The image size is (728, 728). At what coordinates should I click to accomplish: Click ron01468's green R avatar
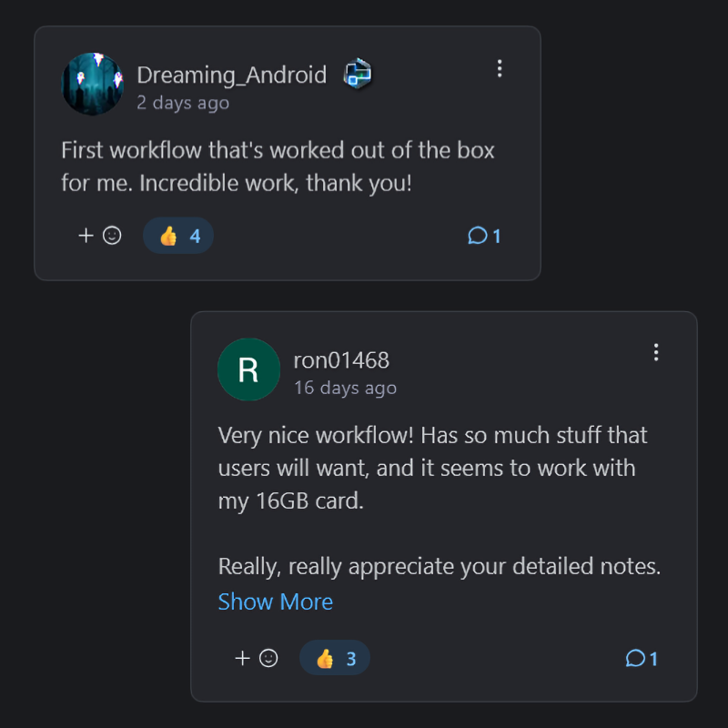point(248,369)
